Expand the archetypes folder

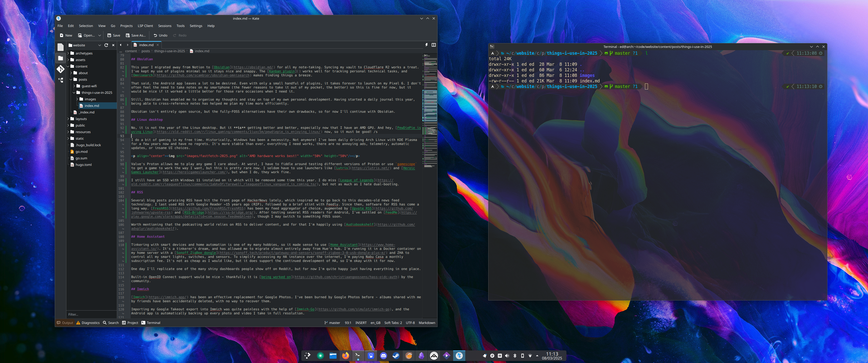click(68, 53)
